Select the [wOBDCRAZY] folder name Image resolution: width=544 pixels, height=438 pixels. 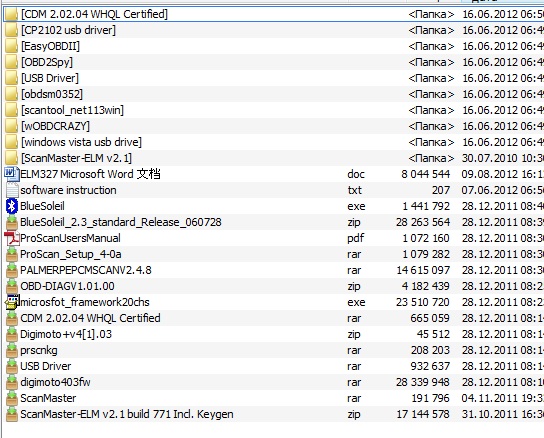coord(56,126)
